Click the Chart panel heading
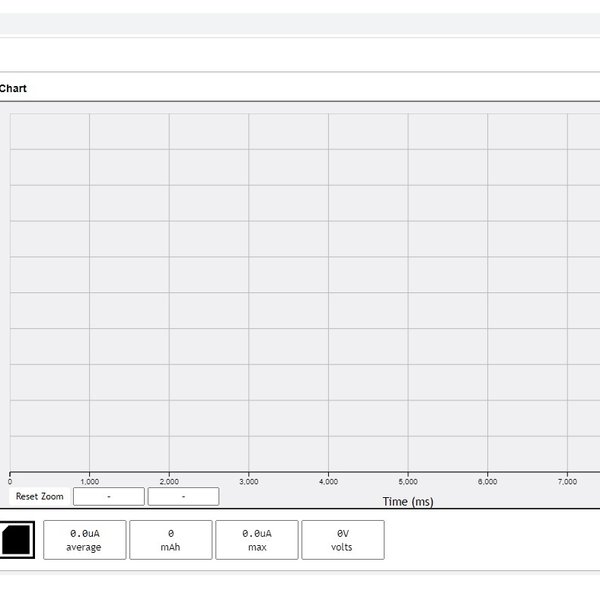Image resolution: width=600 pixels, height=600 pixels. [x=13, y=88]
